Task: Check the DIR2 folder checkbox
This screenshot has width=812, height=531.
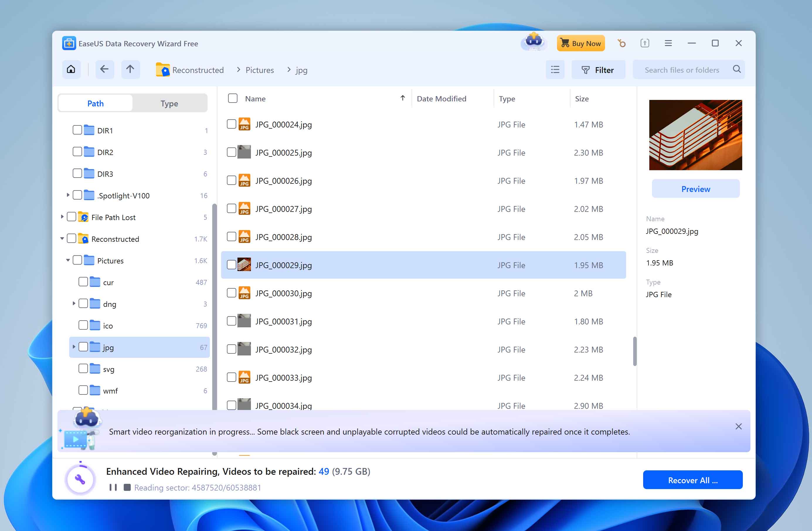Action: click(x=77, y=152)
